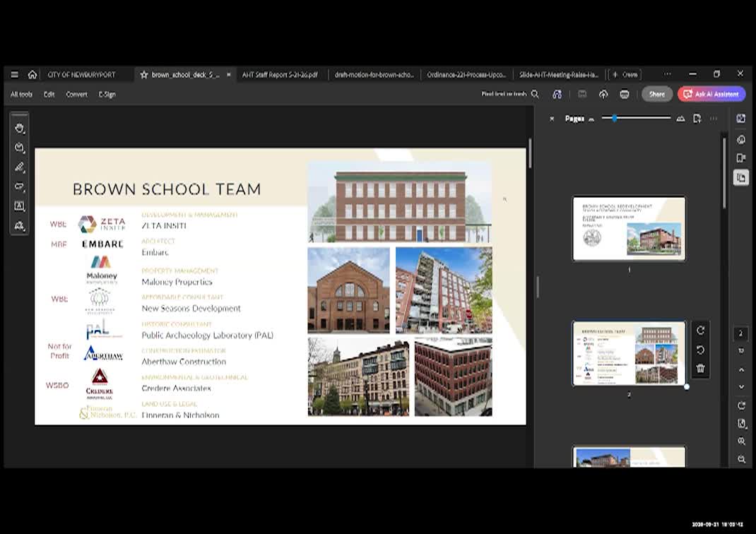Screen dimensions: 756x534
Task: Select the comment tool in left toolbar
Action: pos(19,148)
